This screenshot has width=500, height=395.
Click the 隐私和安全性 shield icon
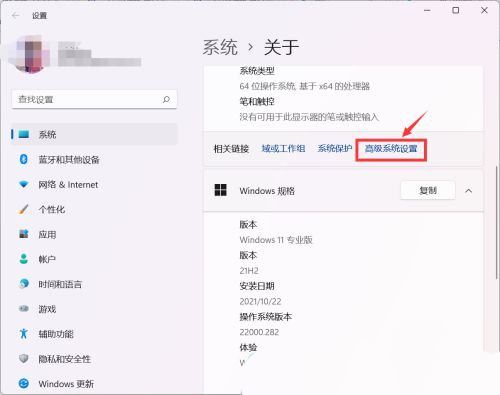point(24,359)
